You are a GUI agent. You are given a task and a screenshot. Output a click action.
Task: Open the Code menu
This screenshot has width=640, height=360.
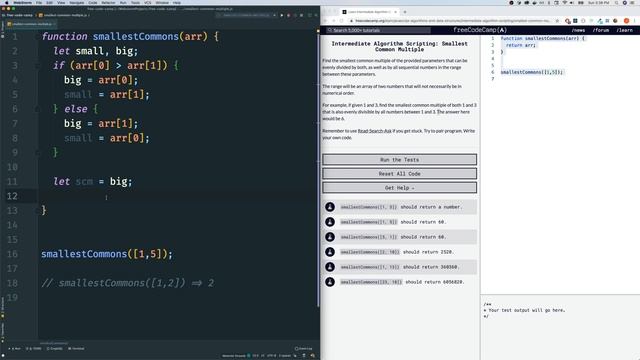coord(93,2)
